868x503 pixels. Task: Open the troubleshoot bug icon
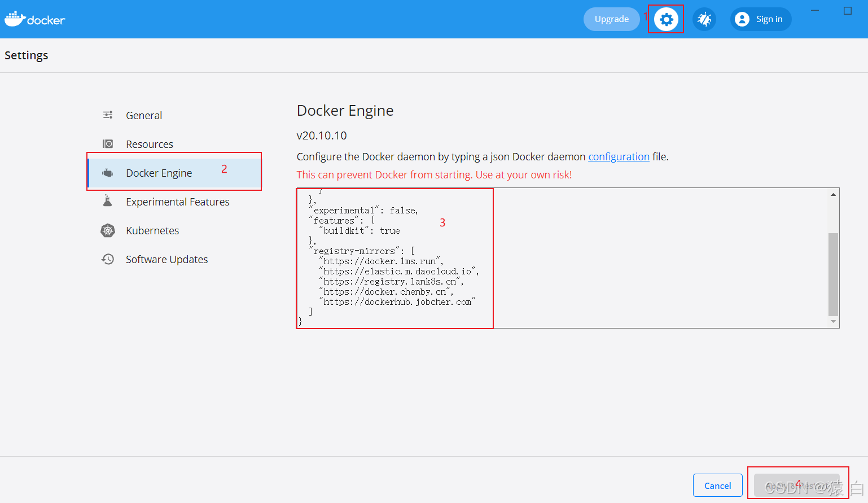704,19
